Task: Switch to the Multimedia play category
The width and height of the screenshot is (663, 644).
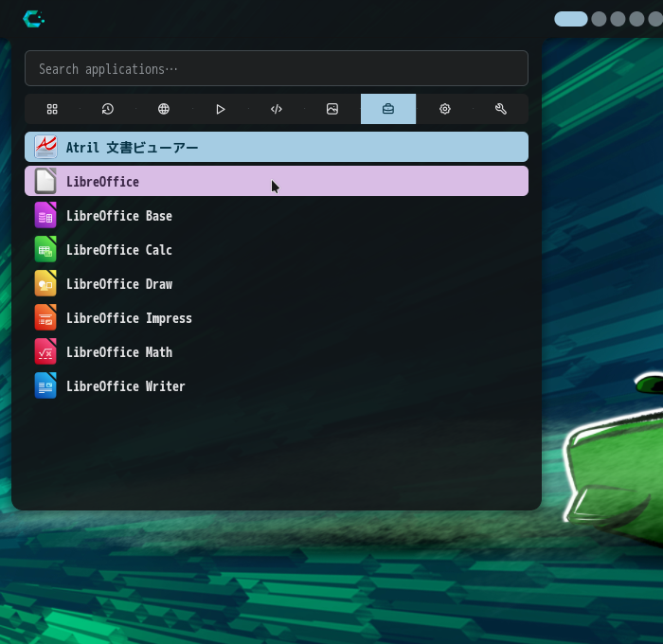Action: click(221, 109)
